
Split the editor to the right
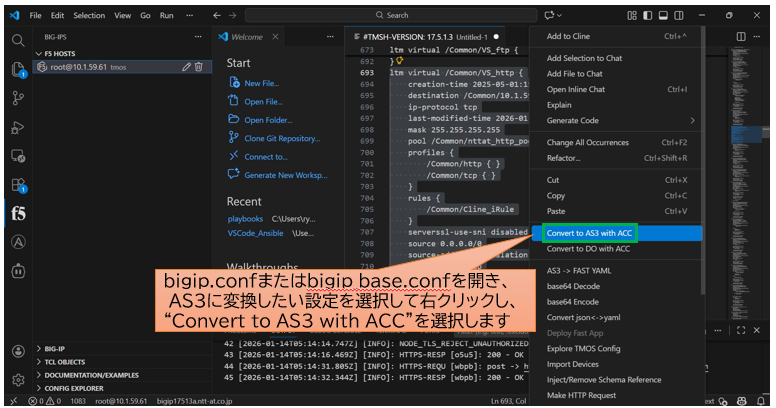click(741, 37)
